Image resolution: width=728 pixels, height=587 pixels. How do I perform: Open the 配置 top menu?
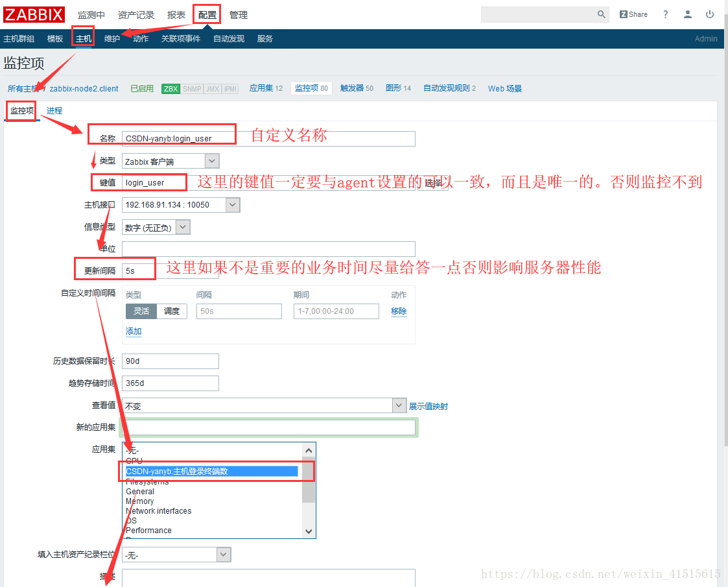pos(207,15)
